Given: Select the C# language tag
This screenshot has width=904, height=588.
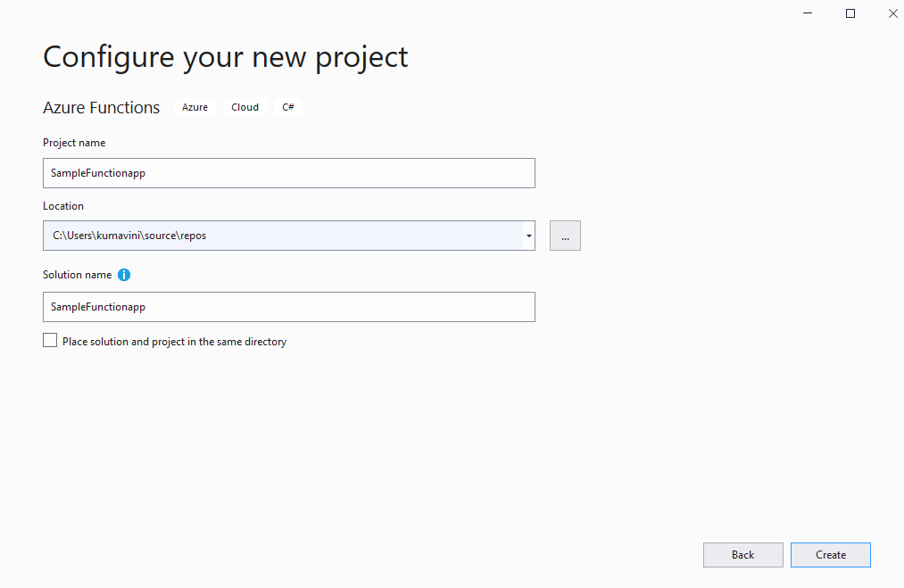Looking at the screenshot, I should point(287,107).
